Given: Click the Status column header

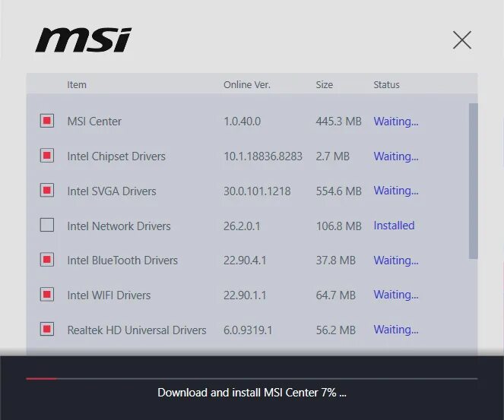Looking at the screenshot, I should click(x=386, y=85).
